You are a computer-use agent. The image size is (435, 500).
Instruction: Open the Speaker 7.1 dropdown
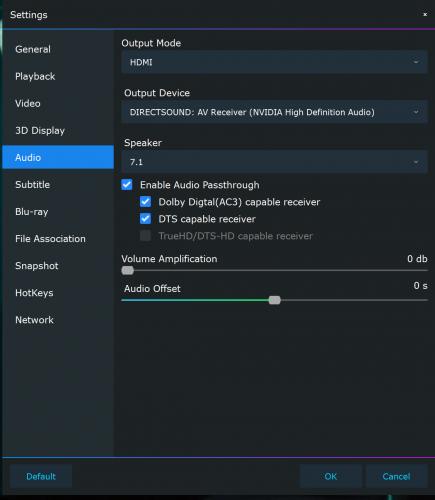pos(274,162)
